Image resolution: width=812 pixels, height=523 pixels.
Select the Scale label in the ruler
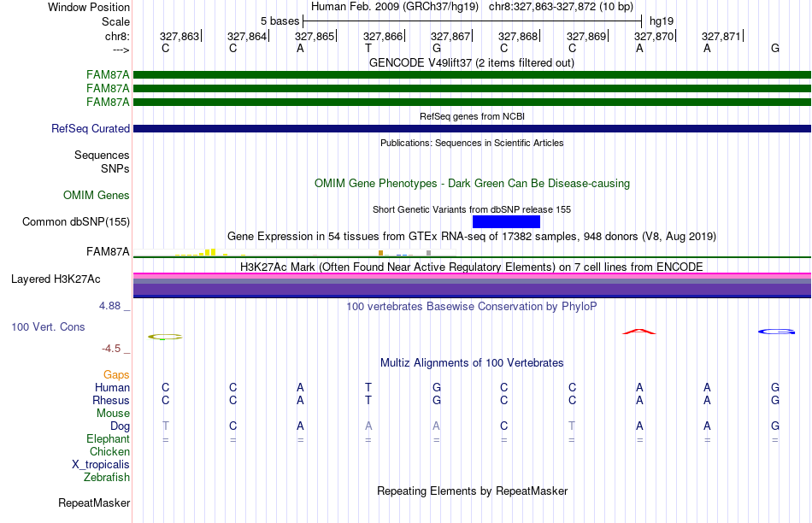coord(115,21)
